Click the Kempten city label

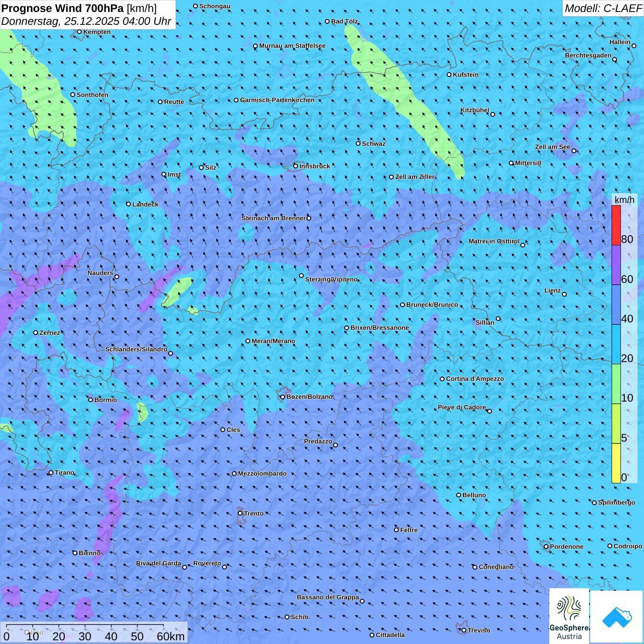97,32
